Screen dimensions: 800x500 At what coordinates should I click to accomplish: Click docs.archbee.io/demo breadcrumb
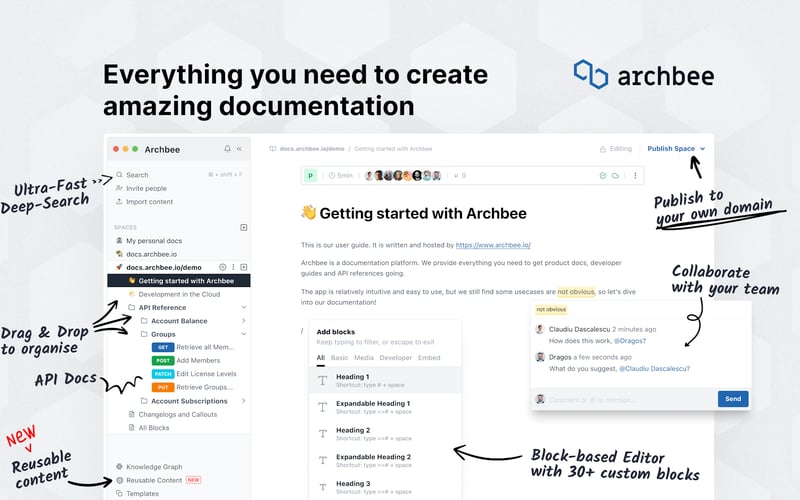pos(312,148)
